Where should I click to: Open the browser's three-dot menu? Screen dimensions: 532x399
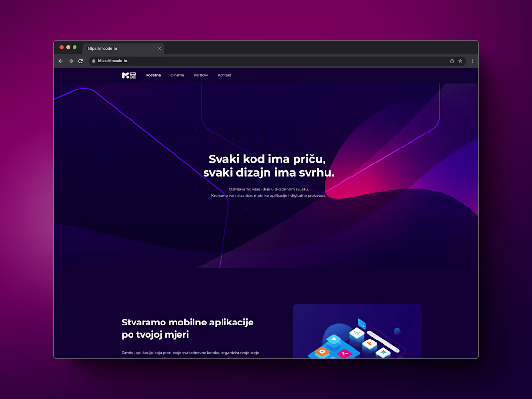(x=472, y=61)
